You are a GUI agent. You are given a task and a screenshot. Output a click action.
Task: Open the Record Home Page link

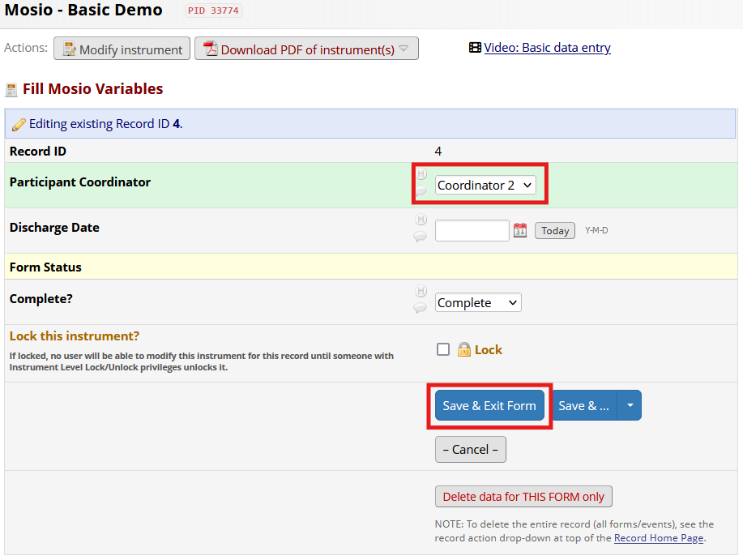pos(659,538)
